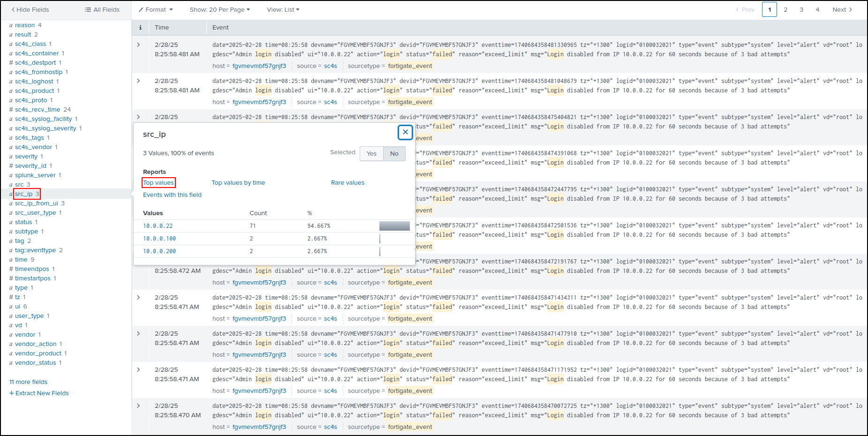Viewport: 868px width, 436px height.
Task: Filter by value 10.0.0.22
Action: [x=158, y=226]
